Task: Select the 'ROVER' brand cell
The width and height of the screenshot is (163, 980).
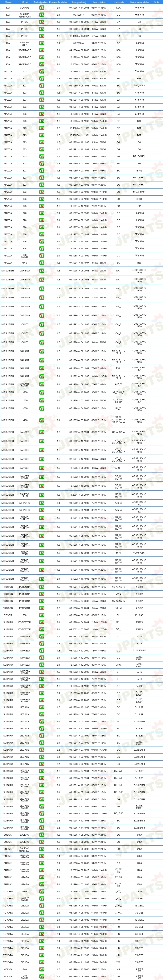Action: 8,615
